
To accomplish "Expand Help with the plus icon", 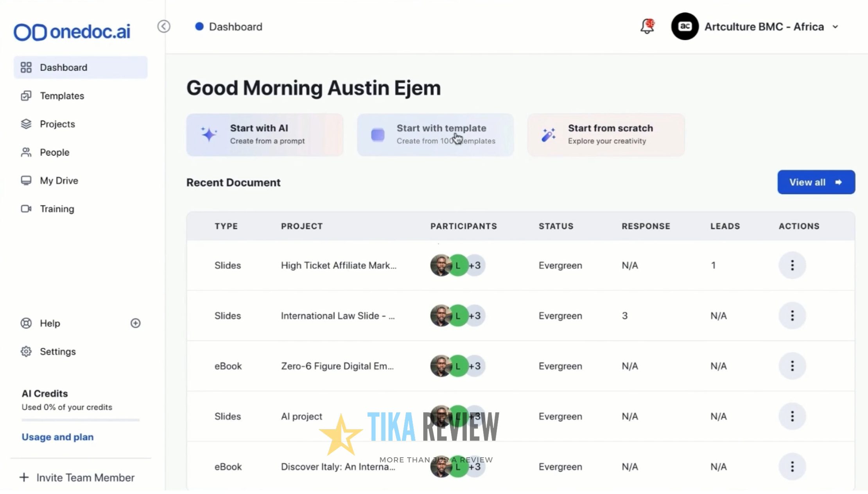I will tap(135, 323).
